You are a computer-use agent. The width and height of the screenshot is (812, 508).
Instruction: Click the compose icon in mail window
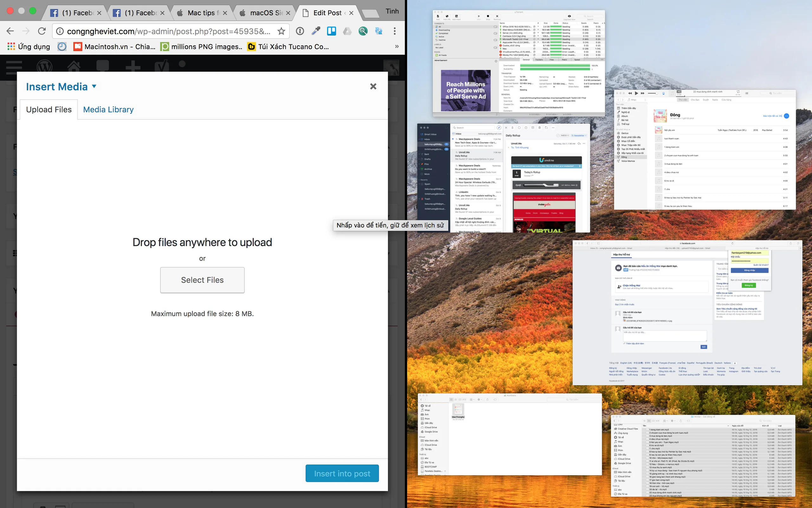click(x=499, y=128)
